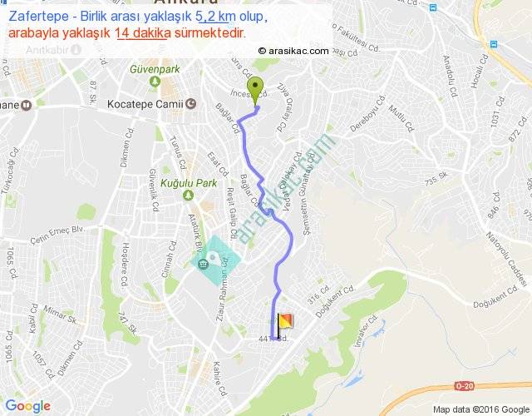
Task: Click the Map data ©2016 Google text
Action: (481, 409)
